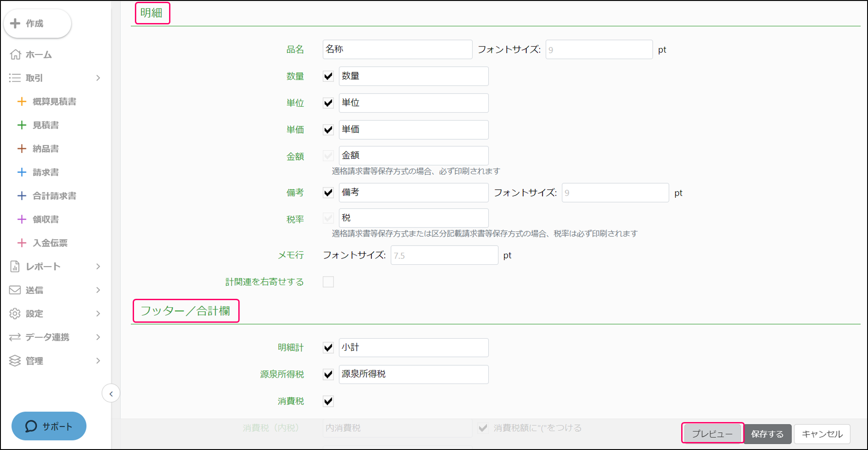Click the plus icon beside 納品書
868x450 pixels.
[21, 149]
